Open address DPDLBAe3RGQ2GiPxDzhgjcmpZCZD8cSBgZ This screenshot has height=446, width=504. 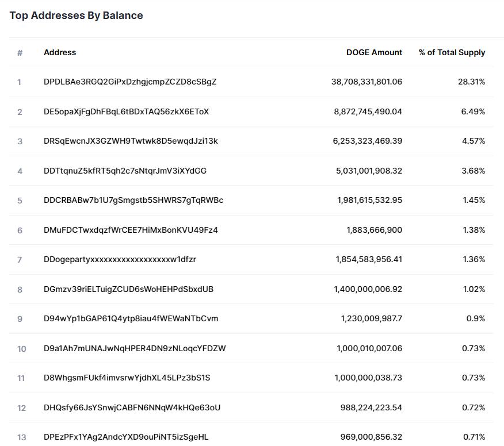coord(130,82)
